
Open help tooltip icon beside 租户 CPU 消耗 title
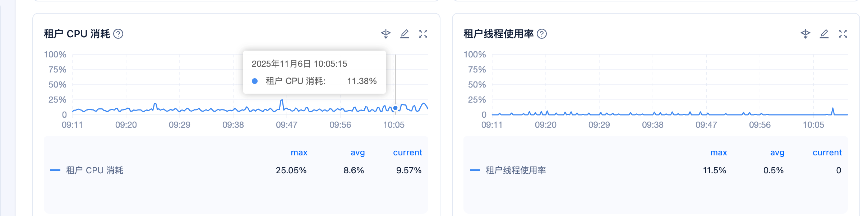point(118,34)
